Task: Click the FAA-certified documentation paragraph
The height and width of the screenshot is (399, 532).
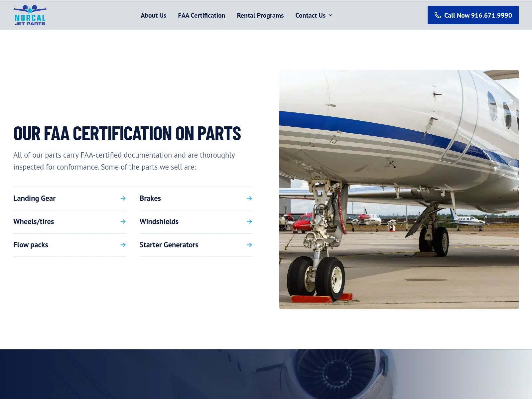Action: point(124,161)
